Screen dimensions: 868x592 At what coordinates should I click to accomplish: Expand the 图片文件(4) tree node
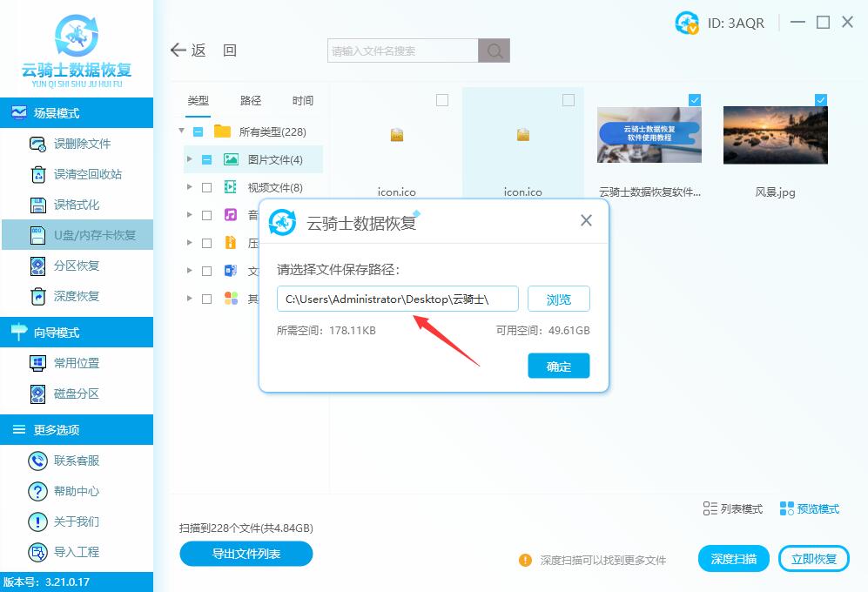[190, 159]
